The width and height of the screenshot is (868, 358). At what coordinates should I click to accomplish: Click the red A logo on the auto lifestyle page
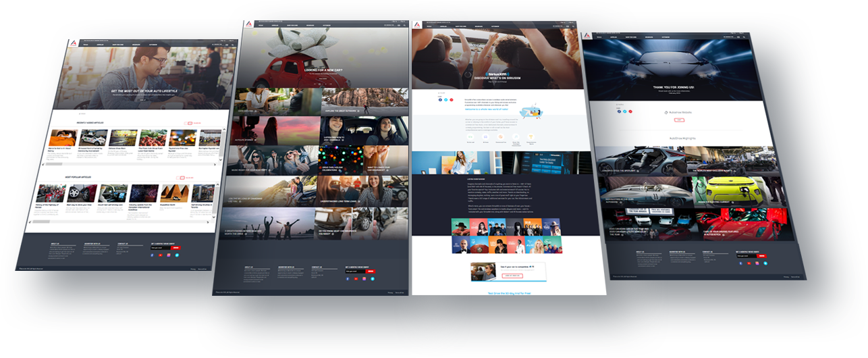pos(72,45)
